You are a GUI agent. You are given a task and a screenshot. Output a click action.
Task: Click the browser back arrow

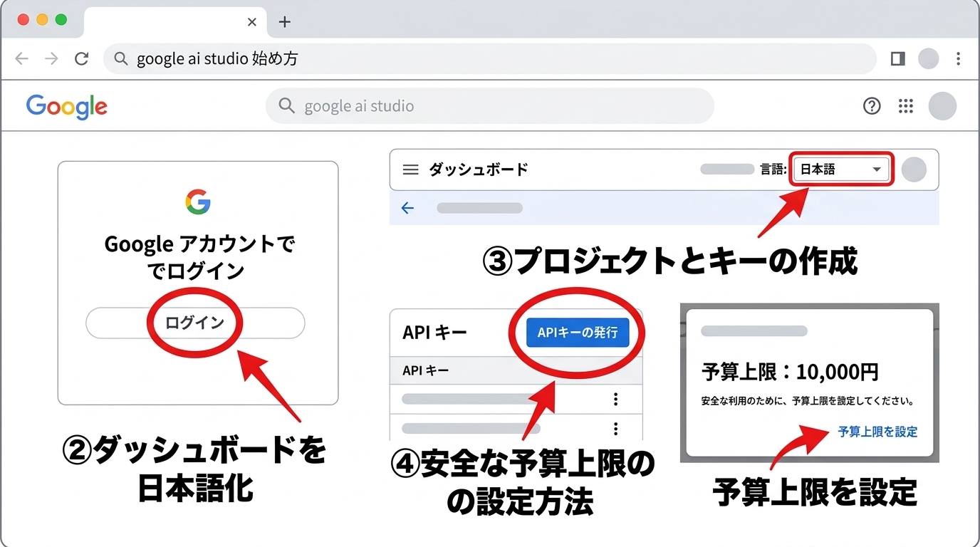[x=22, y=58]
